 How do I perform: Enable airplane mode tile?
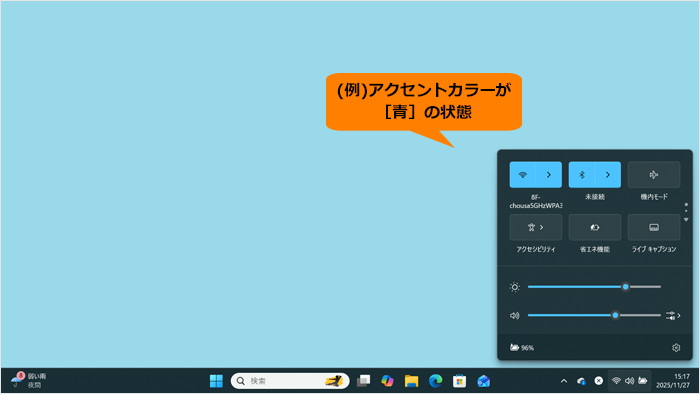654,175
